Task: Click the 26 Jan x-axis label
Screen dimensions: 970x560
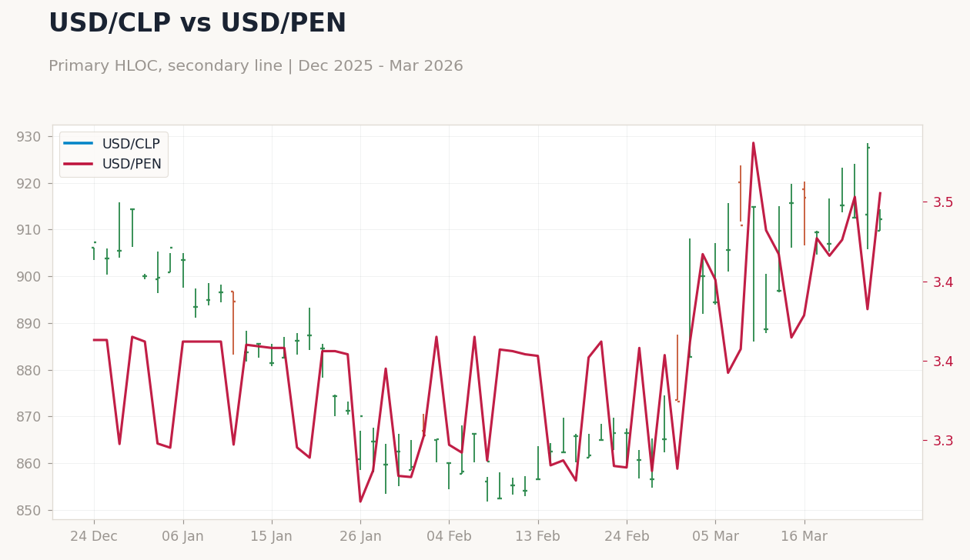Action: (x=360, y=537)
